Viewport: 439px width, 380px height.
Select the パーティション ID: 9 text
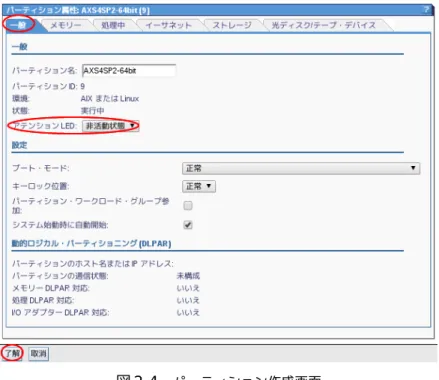(49, 86)
